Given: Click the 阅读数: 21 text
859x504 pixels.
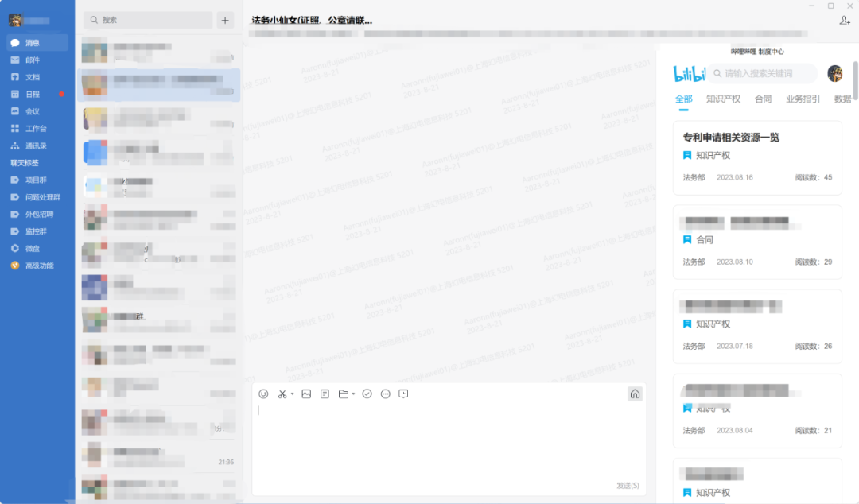Looking at the screenshot, I should click(814, 431).
